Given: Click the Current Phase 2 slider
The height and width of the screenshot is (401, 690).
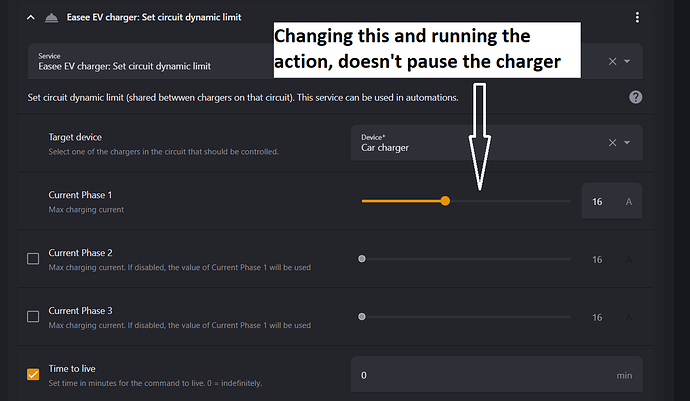Looking at the screenshot, I should pos(465,259).
